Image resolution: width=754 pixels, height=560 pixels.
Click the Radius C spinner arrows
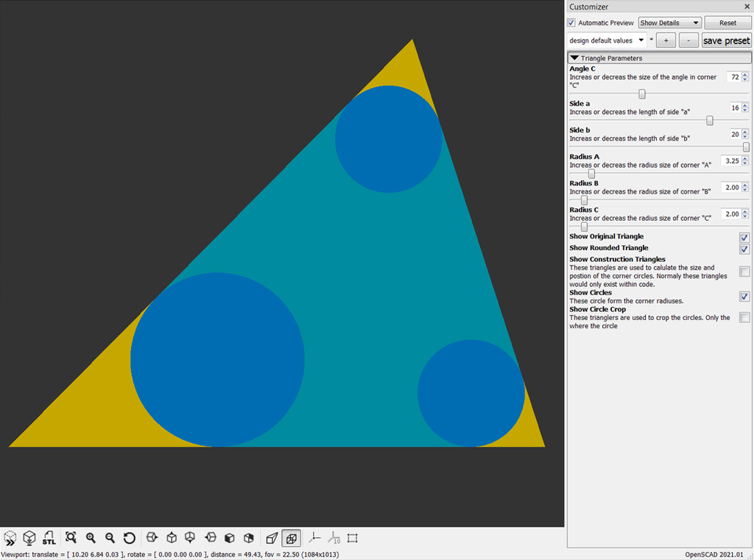click(x=745, y=213)
